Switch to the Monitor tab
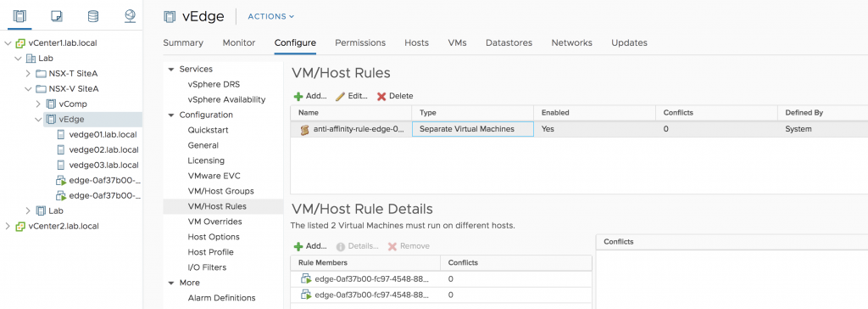The image size is (868, 309). point(238,42)
